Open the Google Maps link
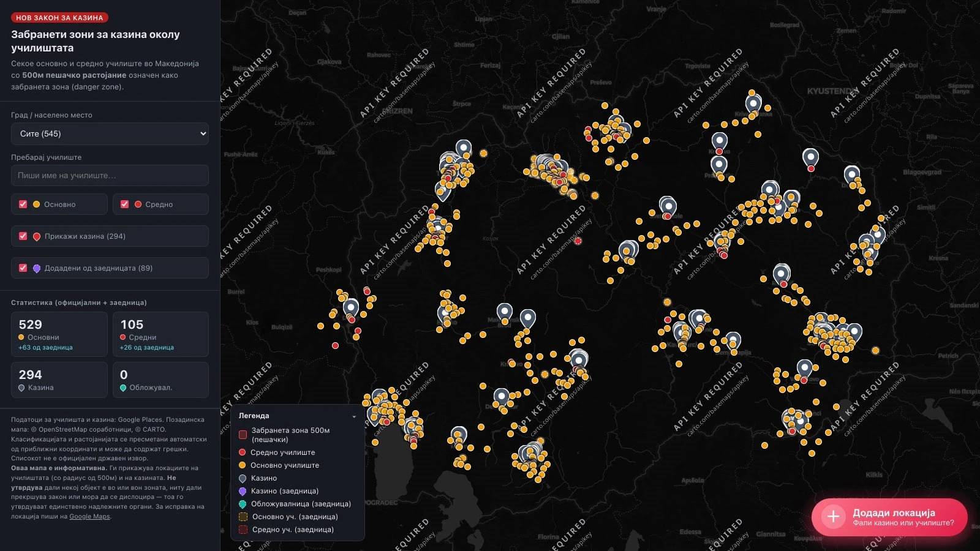980x551 pixels. coord(89,516)
